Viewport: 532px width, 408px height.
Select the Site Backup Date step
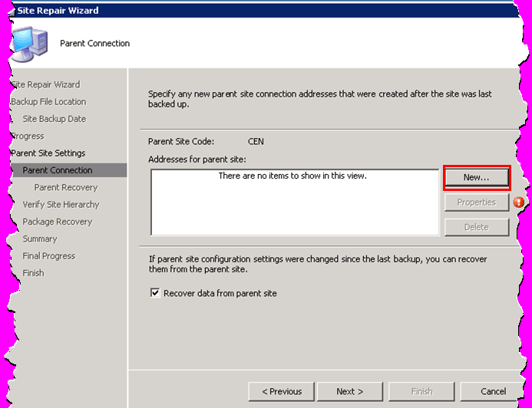coord(55,119)
